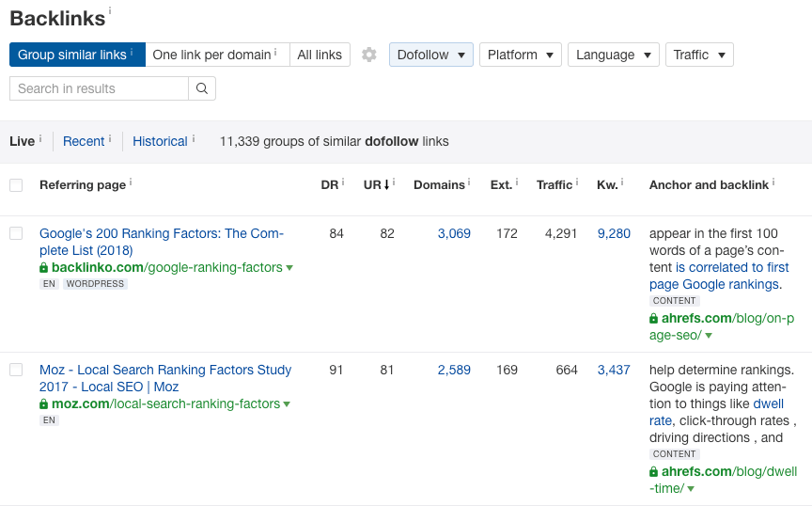The width and height of the screenshot is (812, 506).
Task: Expand the backlinko.com URL dropdown arrow
Action: pos(289,268)
